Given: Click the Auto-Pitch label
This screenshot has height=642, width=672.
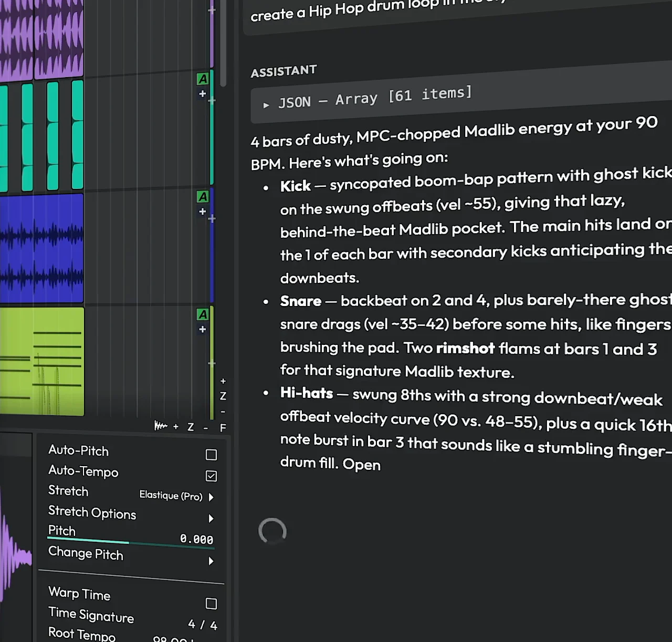Looking at the screenshot, I should 79,451.
